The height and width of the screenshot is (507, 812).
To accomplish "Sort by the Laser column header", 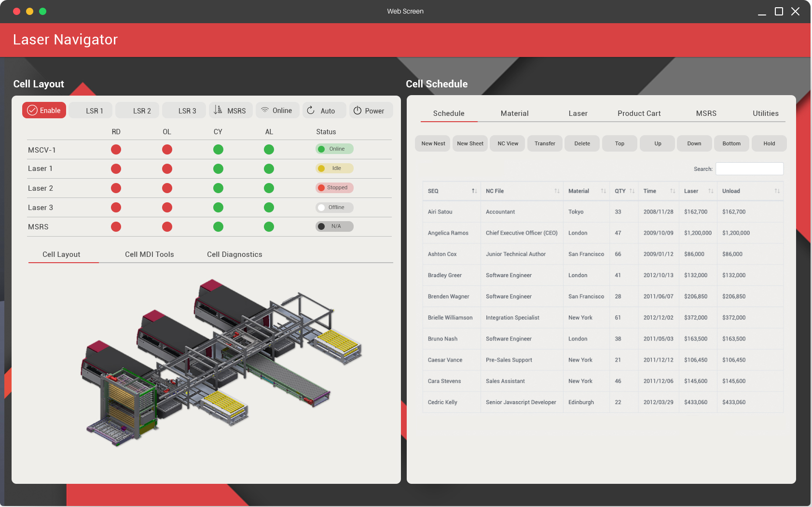I will [x=698, y=191].
